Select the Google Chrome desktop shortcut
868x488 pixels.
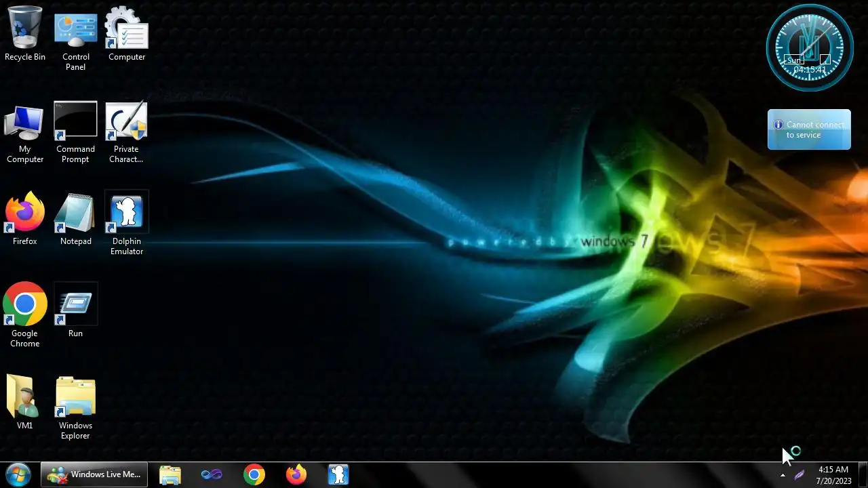(25, 315)
